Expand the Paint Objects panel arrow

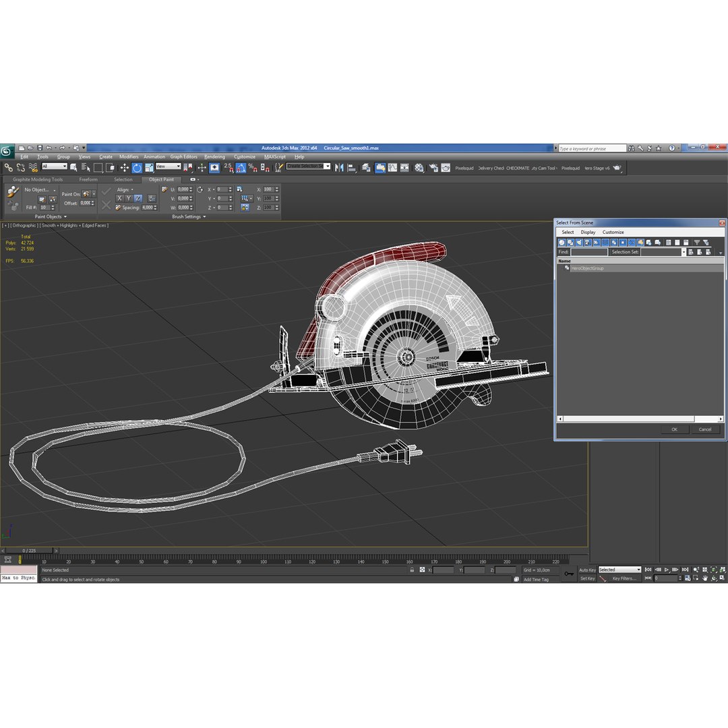[x=65, y=217]
